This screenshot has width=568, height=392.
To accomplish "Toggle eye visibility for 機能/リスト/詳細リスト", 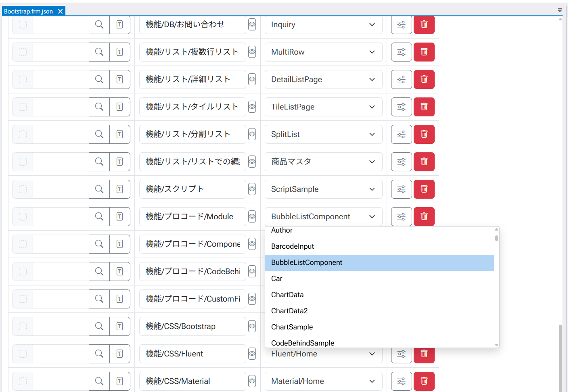I will pyautogui.click(x=252, y=79).
